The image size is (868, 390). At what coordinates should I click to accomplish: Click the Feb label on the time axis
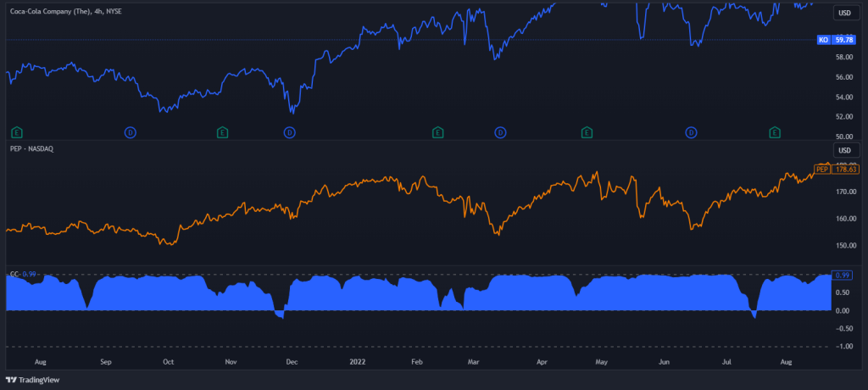(x=417, y=362)
